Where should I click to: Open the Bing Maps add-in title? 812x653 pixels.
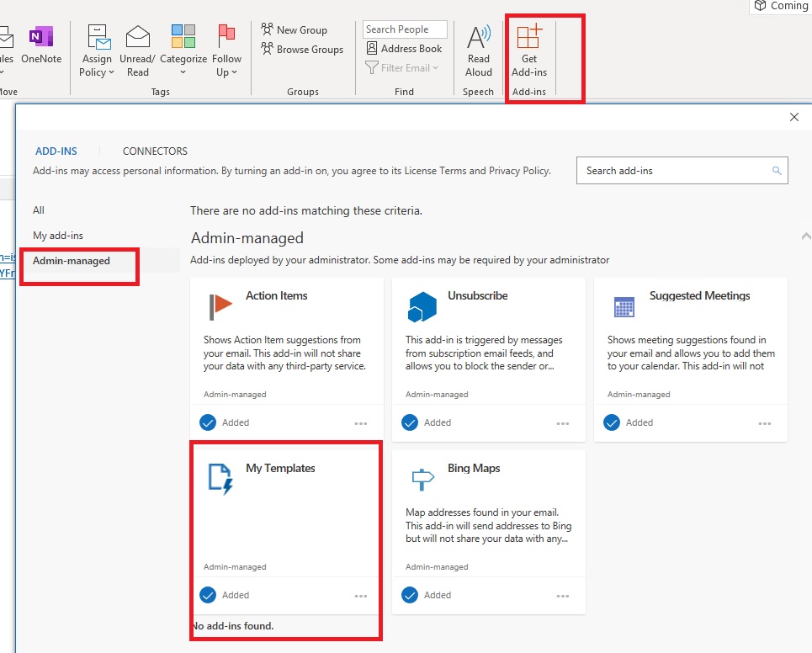coord(474,468)
